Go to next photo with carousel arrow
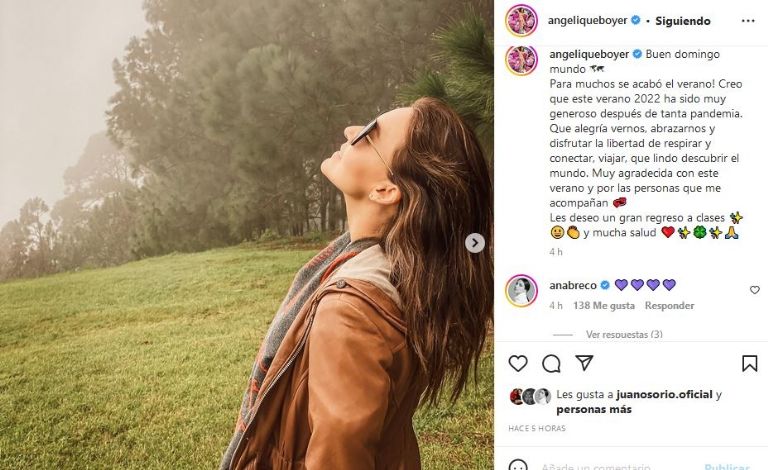Image resolution: width=768 pixels, height=470 pixels. click(475, 243)
